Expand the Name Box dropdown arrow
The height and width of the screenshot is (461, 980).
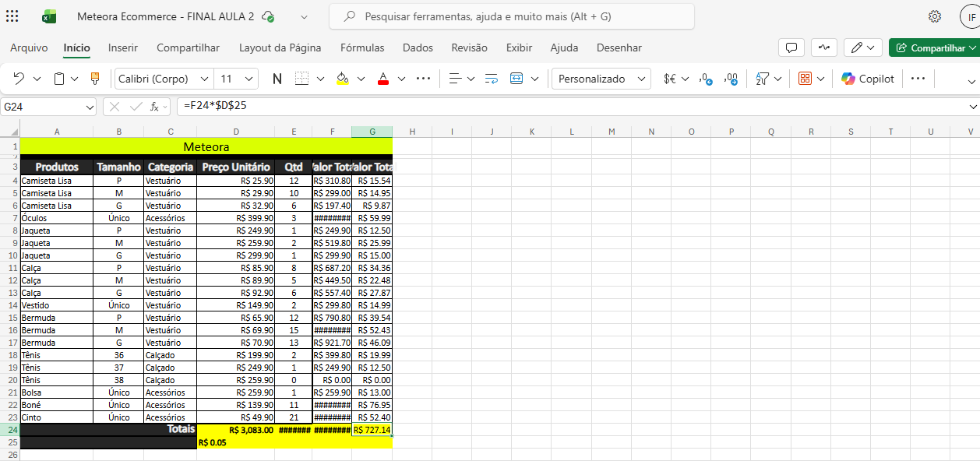coord(90,106)
